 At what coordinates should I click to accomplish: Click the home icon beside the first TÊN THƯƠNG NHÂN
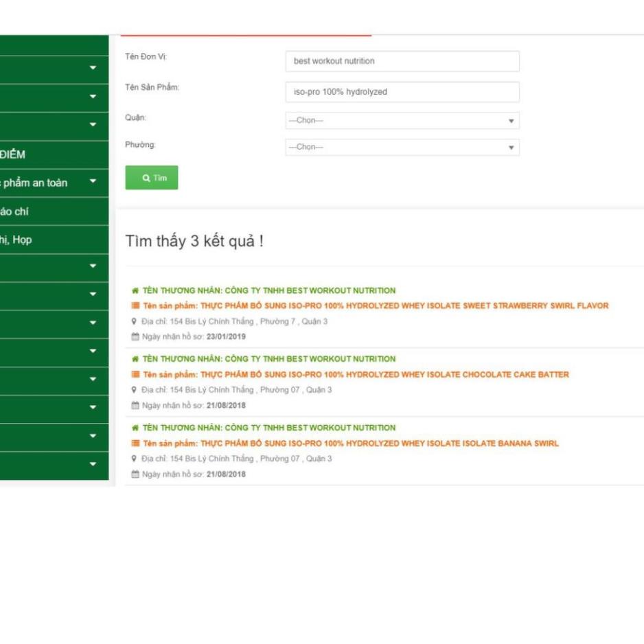click(x=135, y=290)
